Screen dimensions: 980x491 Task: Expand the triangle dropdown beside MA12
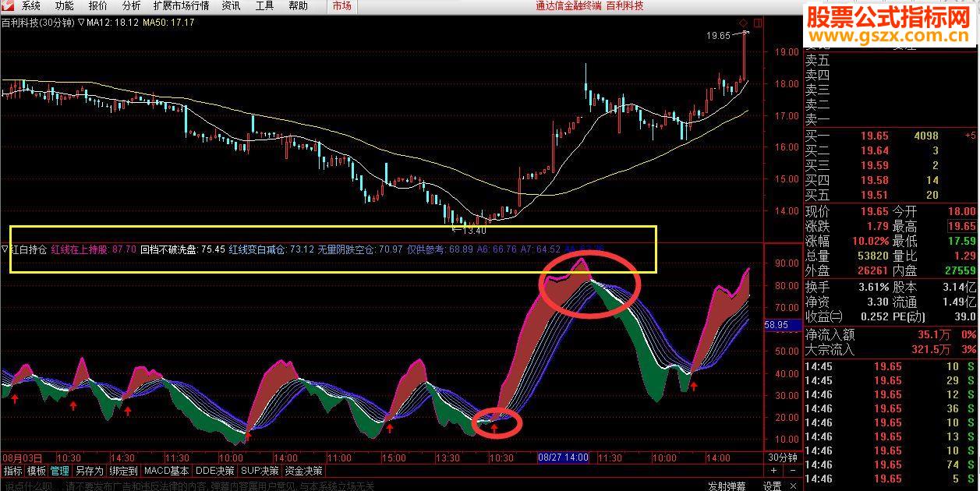(82, 23)
